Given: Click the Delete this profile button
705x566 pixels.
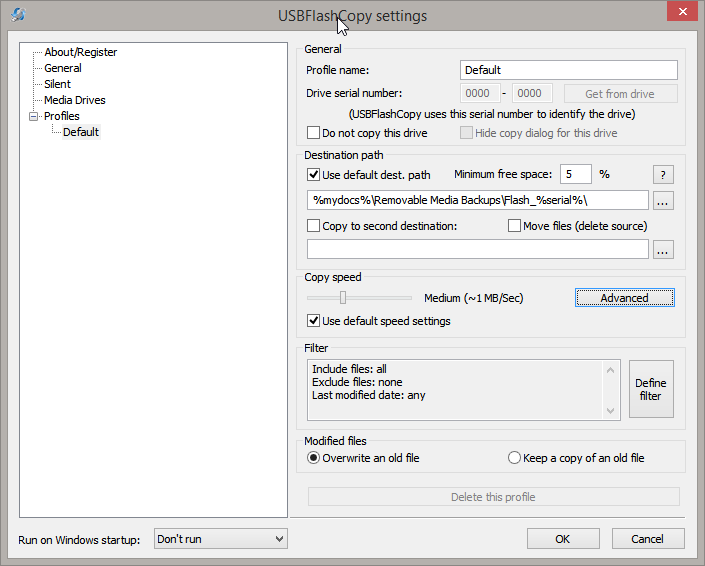Looking at the screenshot, I should pos(493,497).
